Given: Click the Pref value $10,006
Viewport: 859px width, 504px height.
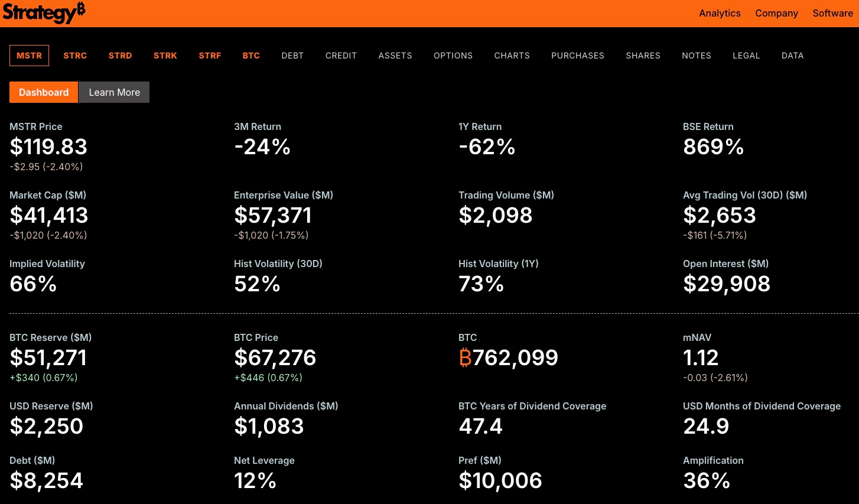Looking at the screenshot, I should tap(500, 480).
